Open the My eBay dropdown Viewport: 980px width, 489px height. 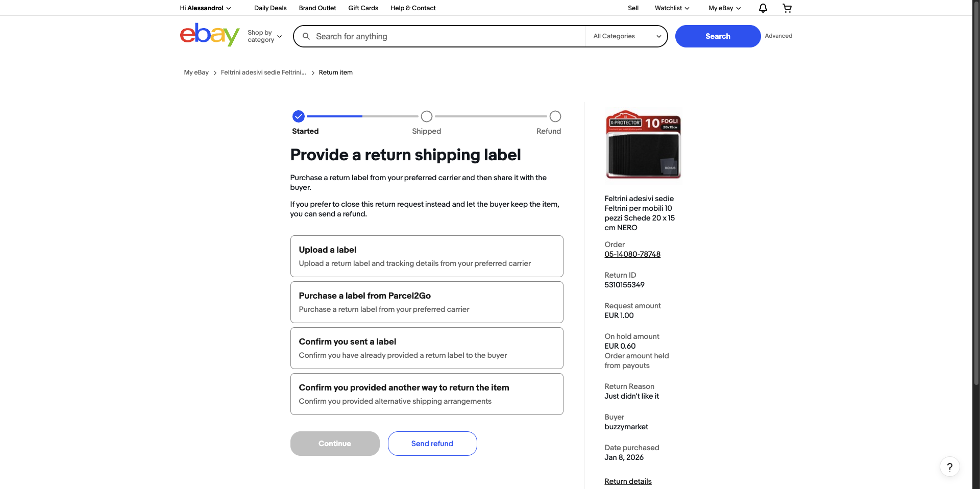pyautogui.click(x=724, y=8)
